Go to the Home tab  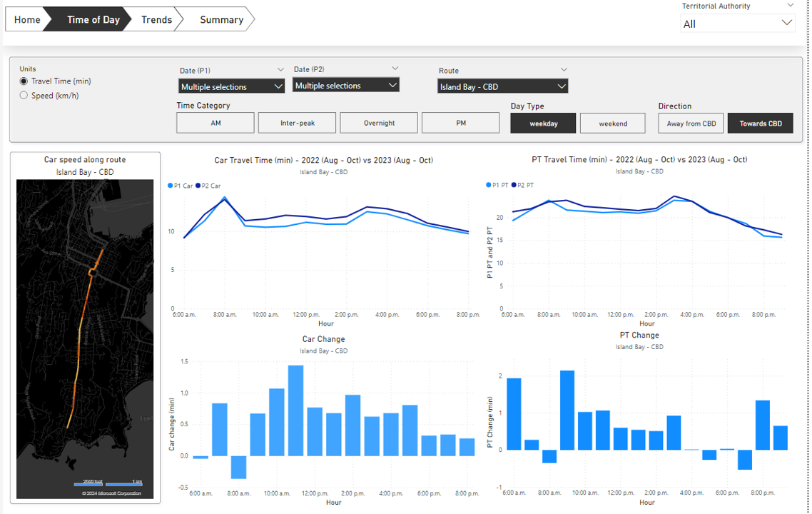[x=27, y=20]
